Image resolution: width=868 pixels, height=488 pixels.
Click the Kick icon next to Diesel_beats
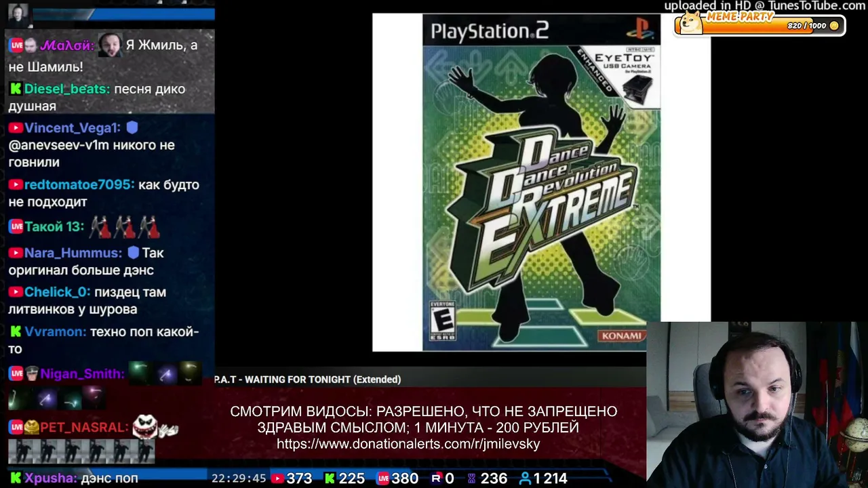(16, 89)
